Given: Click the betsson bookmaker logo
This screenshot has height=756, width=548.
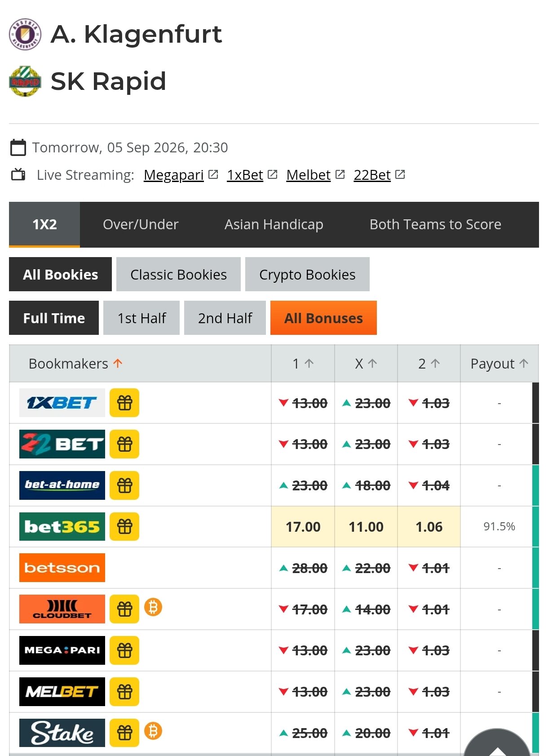Looking at the screenshot, I should pyautogui.click(x=62, y=568).
